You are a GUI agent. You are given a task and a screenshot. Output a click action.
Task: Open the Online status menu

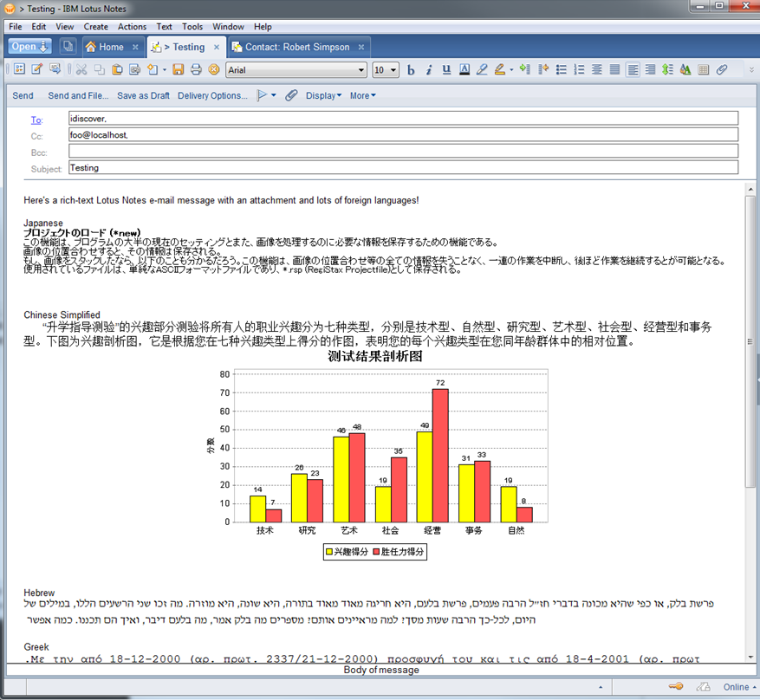tap(739, 687)
